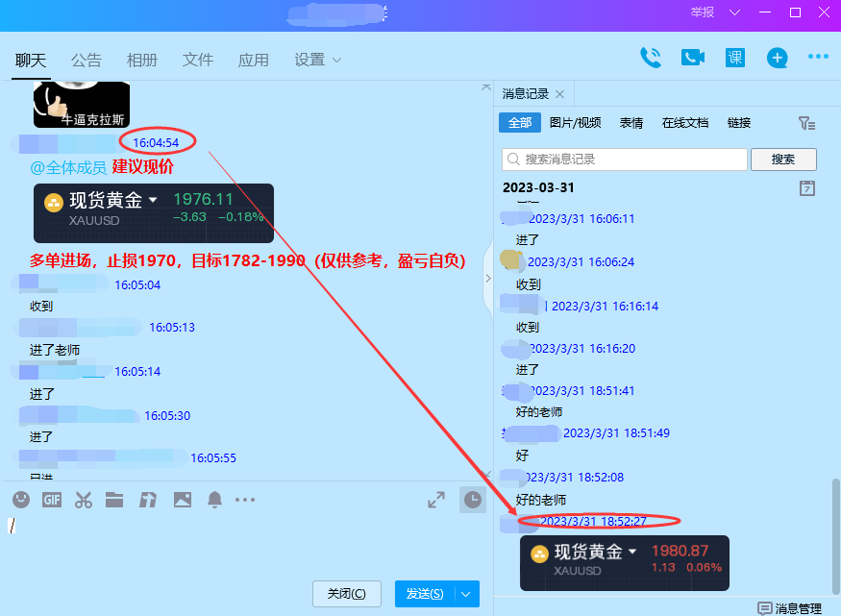Open dropdown on 现货黄金 1976.11 card
841x616 pixels.
click(x=153, y=200)
